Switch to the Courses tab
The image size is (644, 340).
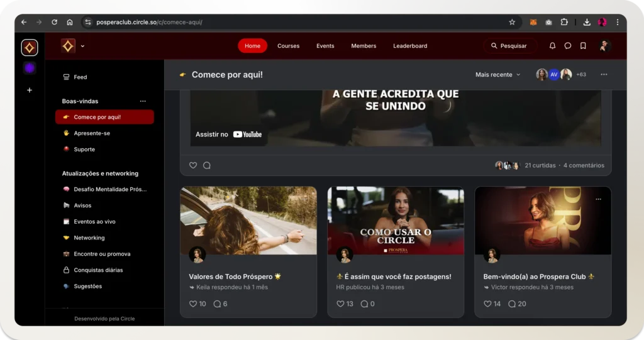coord(288,46)
